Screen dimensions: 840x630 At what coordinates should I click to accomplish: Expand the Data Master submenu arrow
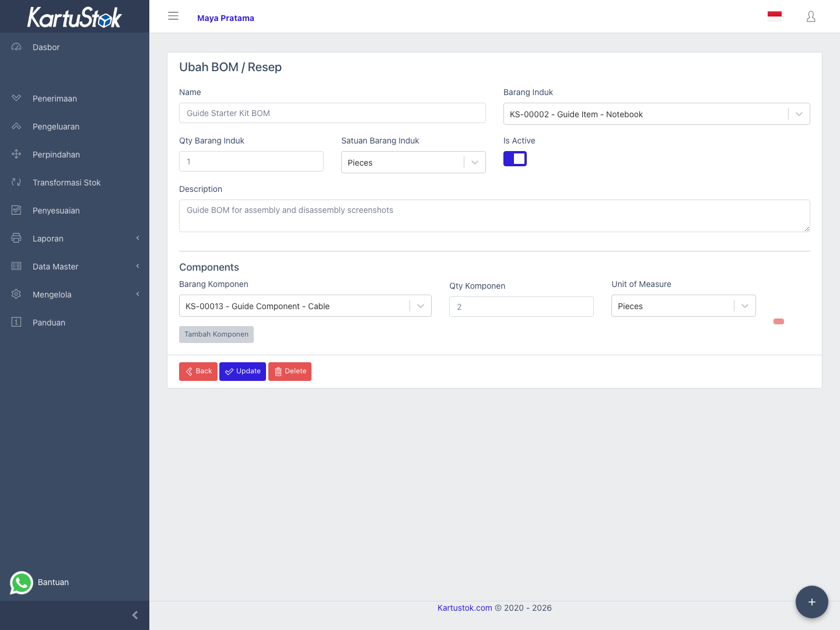click(x=138, y=266)
